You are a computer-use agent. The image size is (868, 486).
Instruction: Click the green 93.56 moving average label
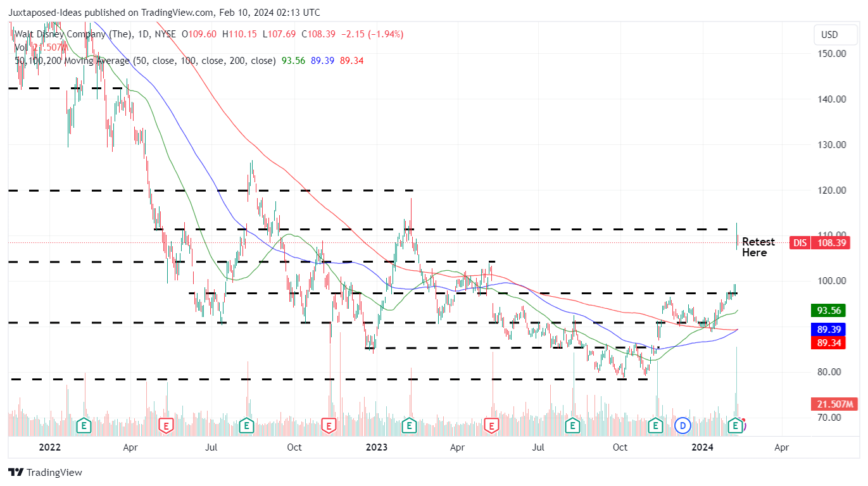(x=828, y=311)
